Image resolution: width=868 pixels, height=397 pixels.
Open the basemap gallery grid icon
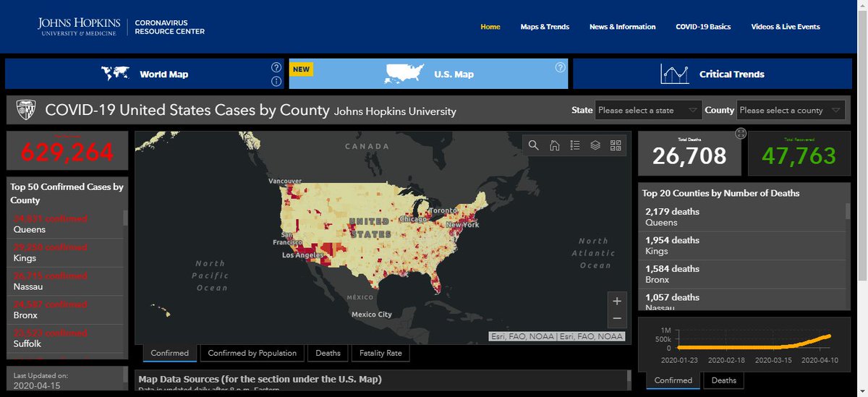pyautogui.click(x=616, y=145)
